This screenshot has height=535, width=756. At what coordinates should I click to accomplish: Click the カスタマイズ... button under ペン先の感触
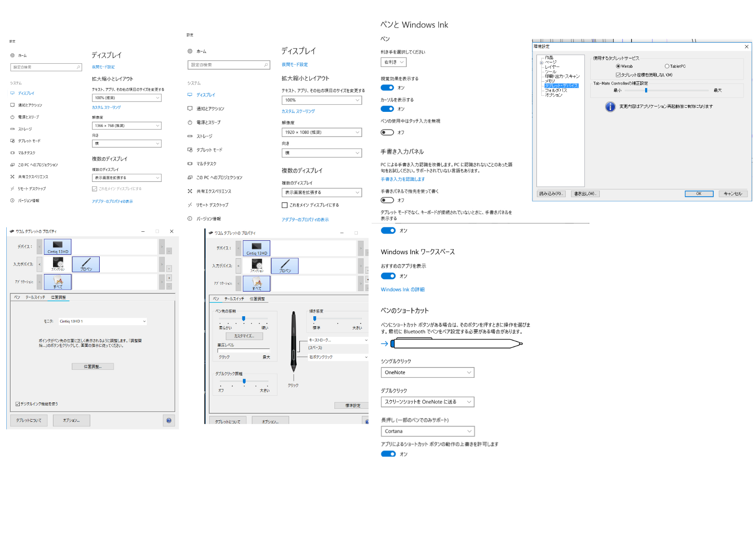tap(244, 336)
